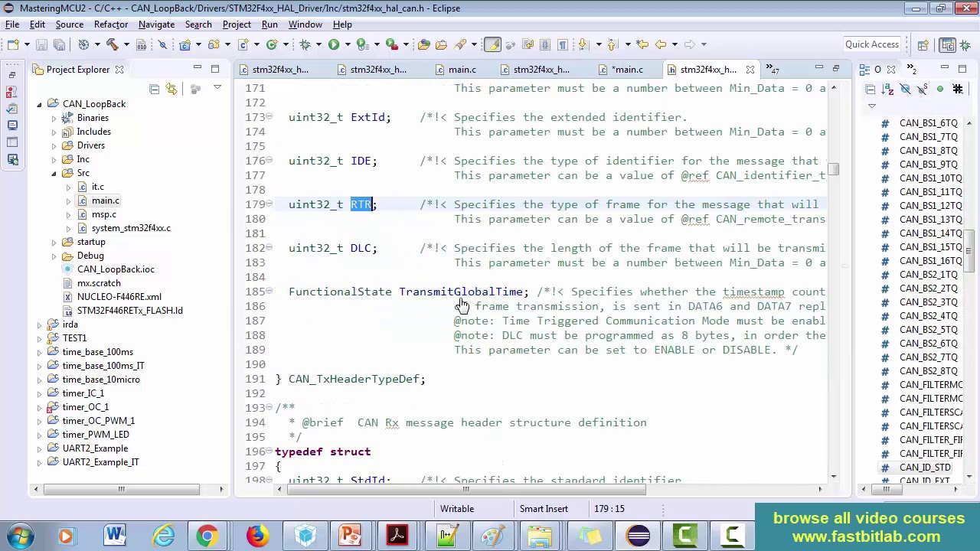Open the Refactor menu

(110, 24)
